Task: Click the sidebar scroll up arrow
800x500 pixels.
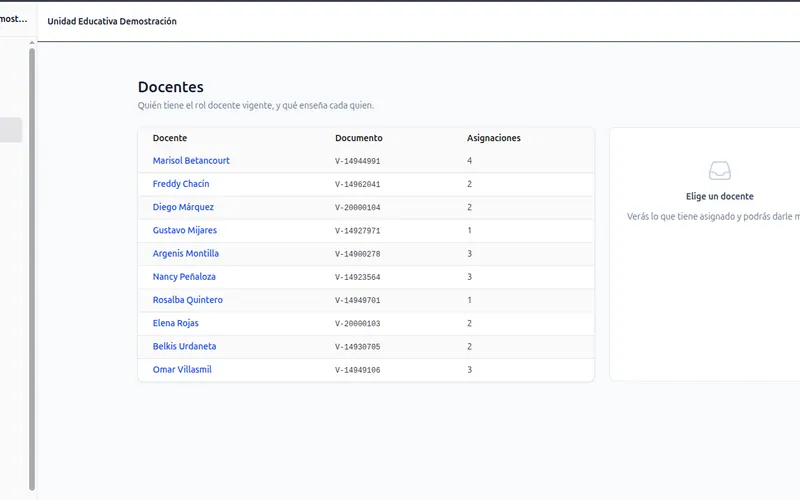Action: (32, 43)
